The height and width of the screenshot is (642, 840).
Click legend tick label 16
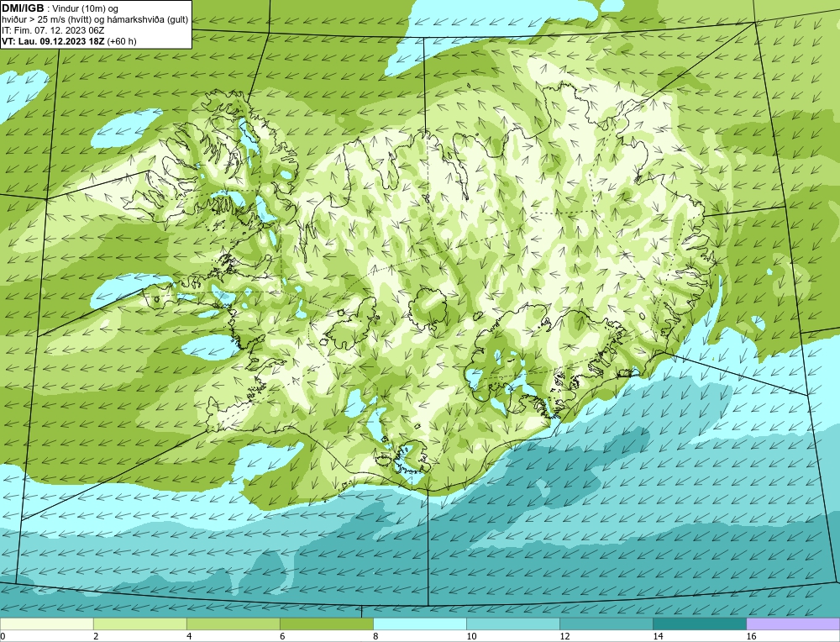click(751, 636)
